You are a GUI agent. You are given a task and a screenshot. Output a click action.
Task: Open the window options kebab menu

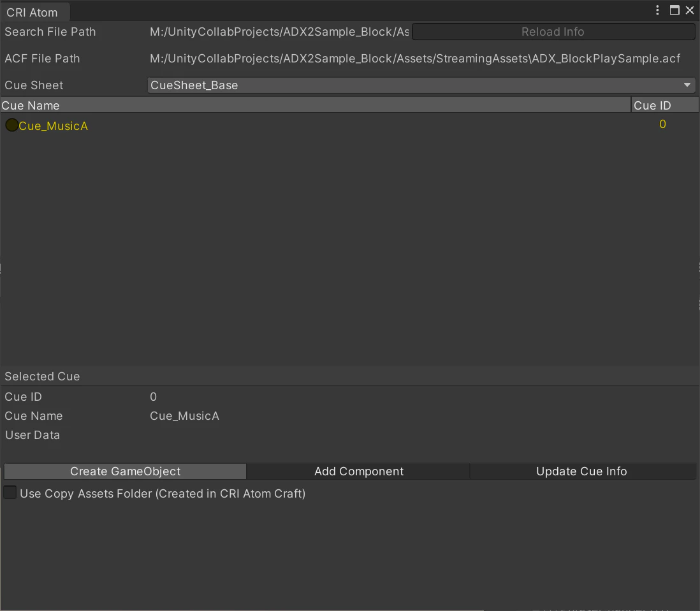(x=657, y=10)
